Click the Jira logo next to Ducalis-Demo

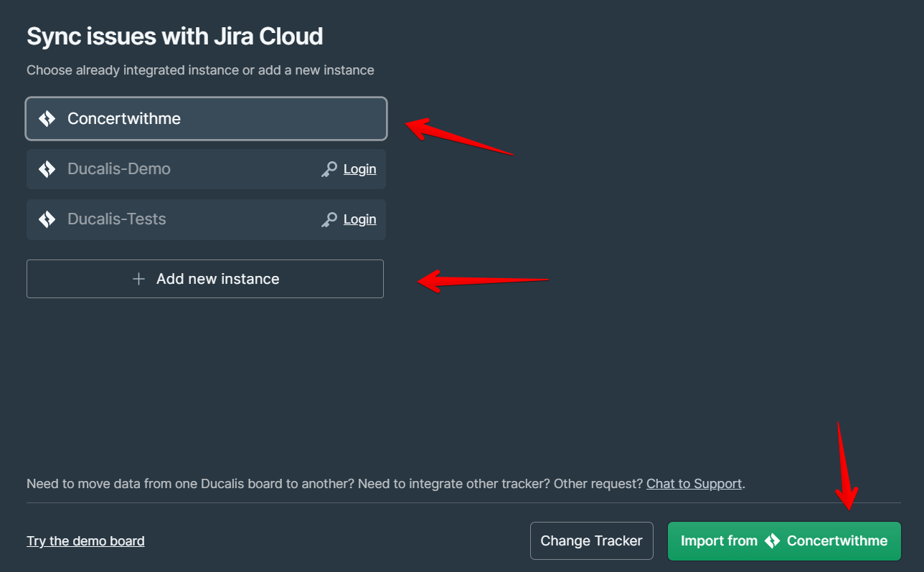[x=46, y=168]
